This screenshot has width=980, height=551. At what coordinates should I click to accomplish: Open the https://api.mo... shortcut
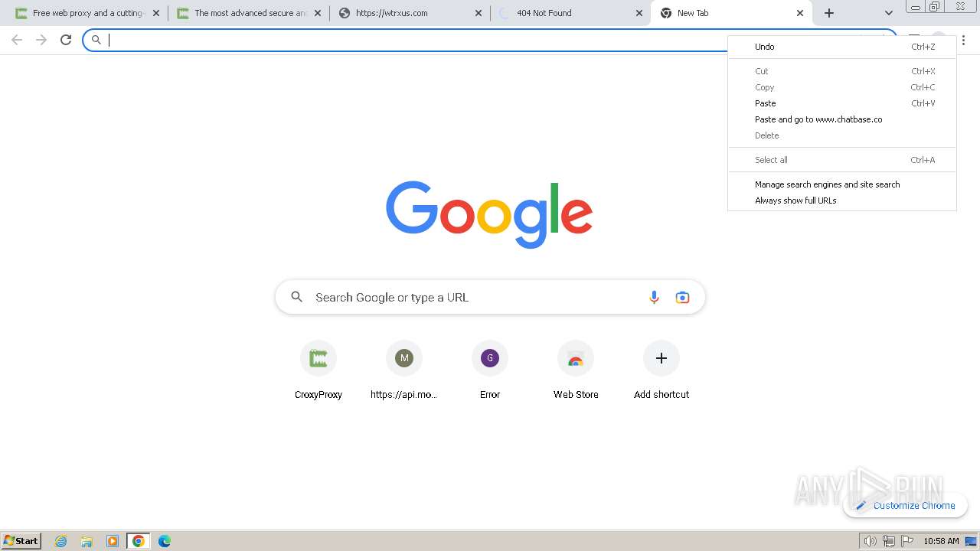coord(404,371)
